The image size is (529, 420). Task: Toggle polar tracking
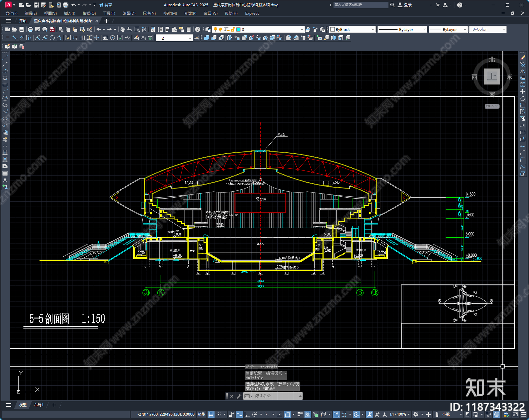pos(255,414)
